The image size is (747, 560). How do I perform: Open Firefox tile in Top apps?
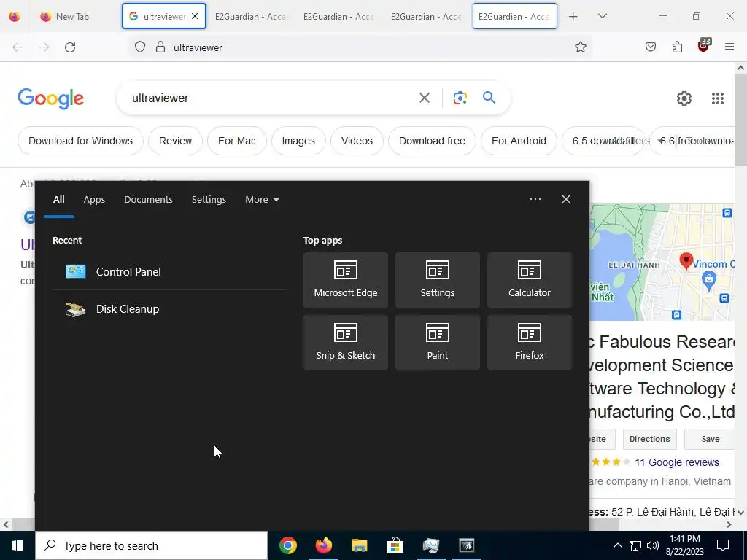pyautogui.click(x=530, y=343)
